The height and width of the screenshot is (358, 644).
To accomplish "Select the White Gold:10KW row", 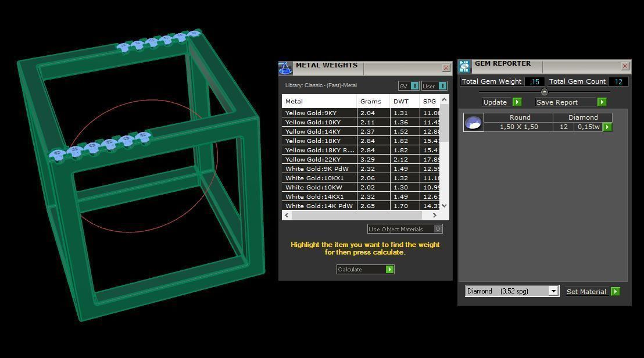I will point(360,187).
